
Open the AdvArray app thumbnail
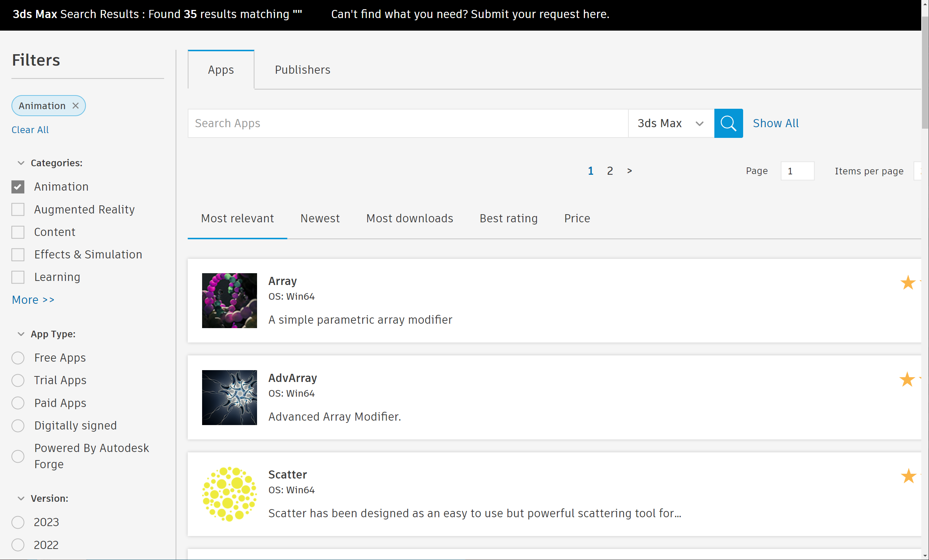[229, 397]
